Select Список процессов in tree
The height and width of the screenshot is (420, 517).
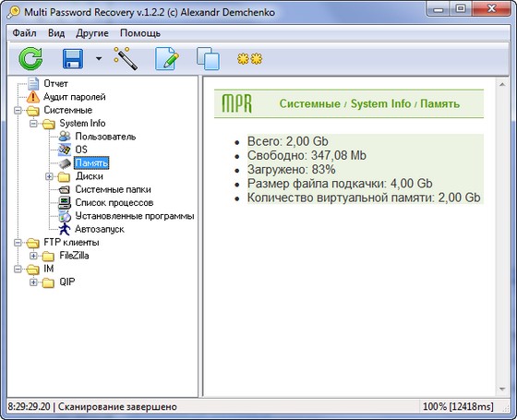point(114,203)
